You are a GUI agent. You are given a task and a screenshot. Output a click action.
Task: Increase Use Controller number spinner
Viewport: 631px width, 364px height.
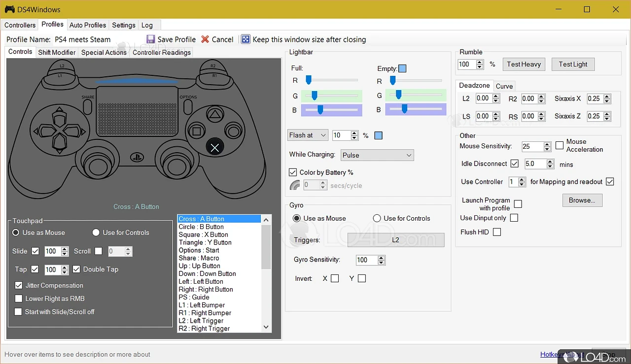(x=523, y=180)
